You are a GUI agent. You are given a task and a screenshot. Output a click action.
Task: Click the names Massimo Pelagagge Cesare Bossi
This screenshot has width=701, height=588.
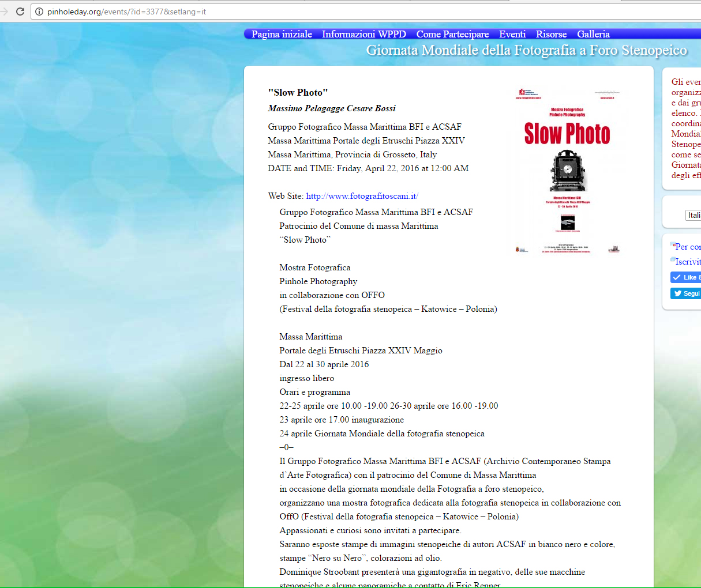(x=332, y=108)
